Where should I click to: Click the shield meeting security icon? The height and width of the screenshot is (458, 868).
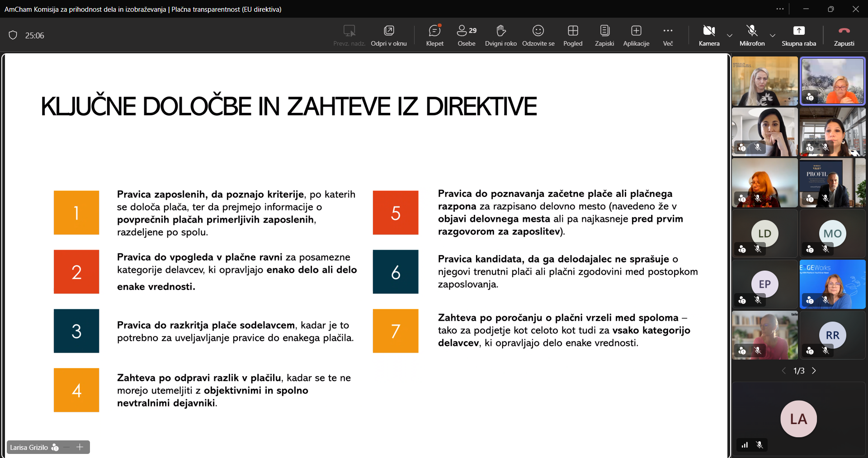[13, 35]
